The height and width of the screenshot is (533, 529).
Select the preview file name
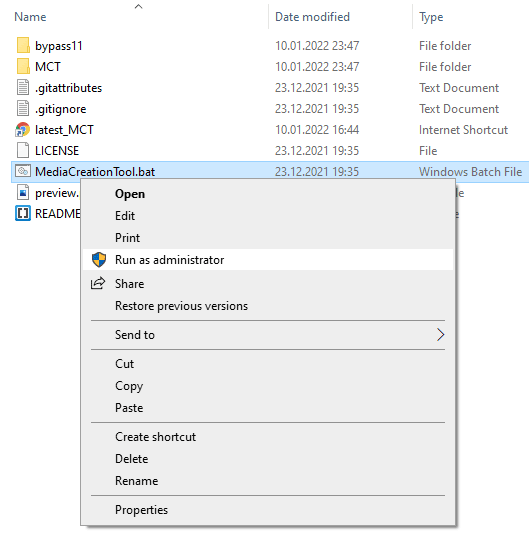pyautogui.click(x=57, y=193)
